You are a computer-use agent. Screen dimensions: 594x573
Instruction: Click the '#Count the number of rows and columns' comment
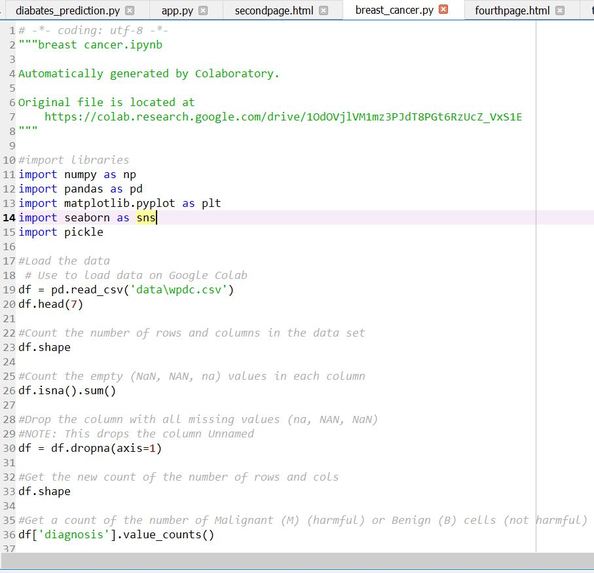(192, 333)
